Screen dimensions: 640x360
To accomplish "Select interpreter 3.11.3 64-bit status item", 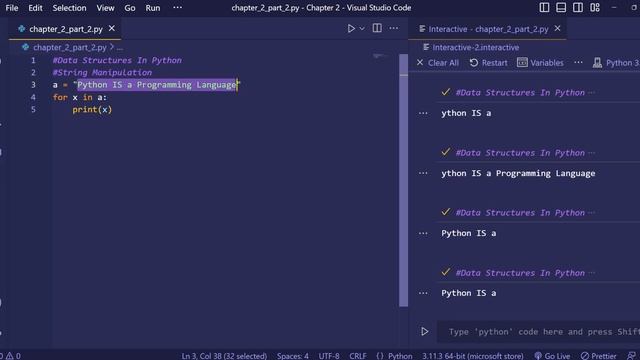I will pyautogui.click(x=473, y=356).
